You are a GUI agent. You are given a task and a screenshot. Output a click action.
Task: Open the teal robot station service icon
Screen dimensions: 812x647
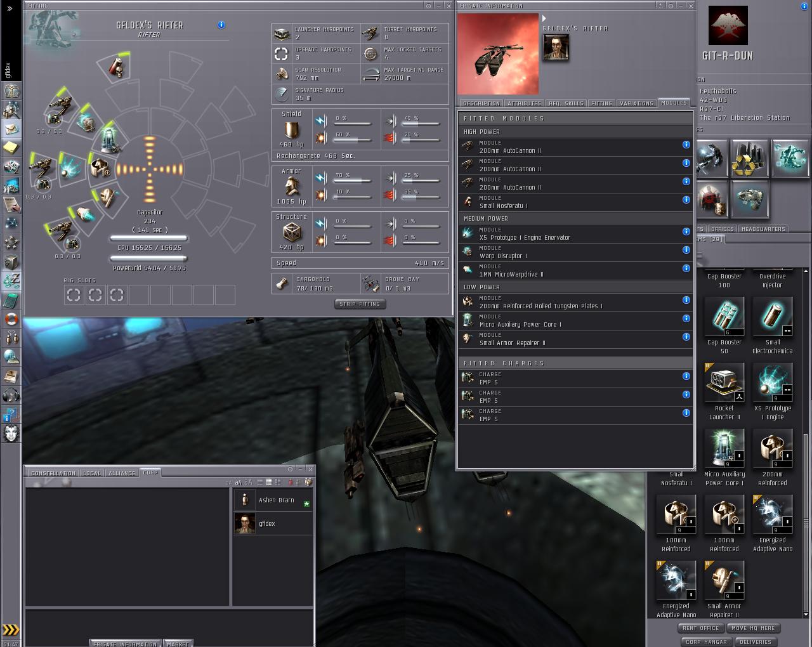coord(790,159)
